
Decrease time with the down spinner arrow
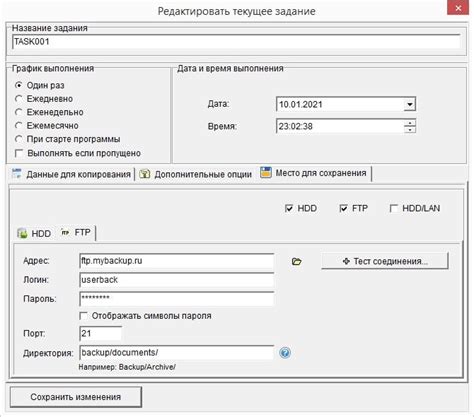click(410, 130)
